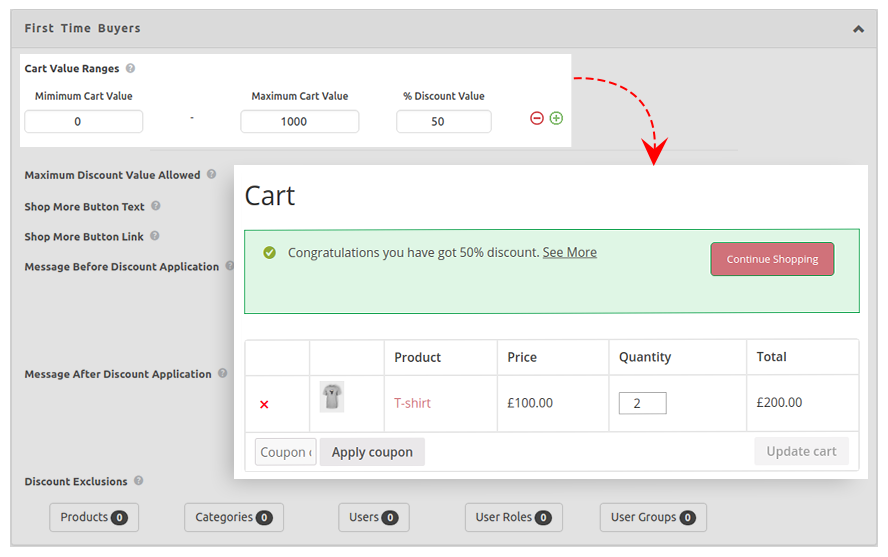Remove T-shirt from cart with red X
This screenshot has height=557, width=888.
[264, 404]
